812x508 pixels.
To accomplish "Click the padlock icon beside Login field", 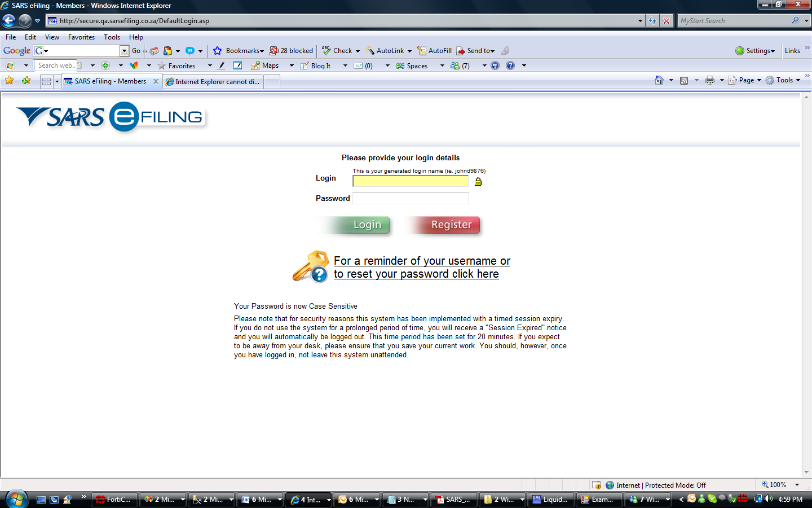I will pyautogui.click(x=478, y=181).
